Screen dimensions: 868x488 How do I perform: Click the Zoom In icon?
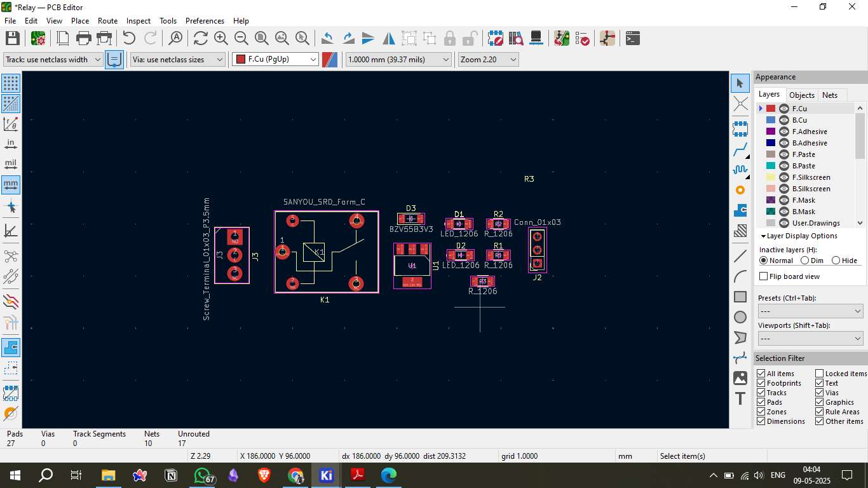click(221, 38)
